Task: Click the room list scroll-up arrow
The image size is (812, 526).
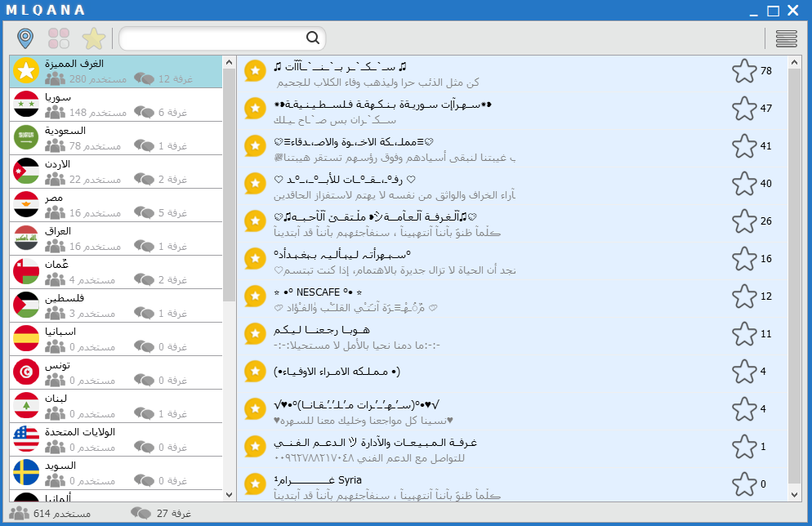Action: (x=794, y=63)
